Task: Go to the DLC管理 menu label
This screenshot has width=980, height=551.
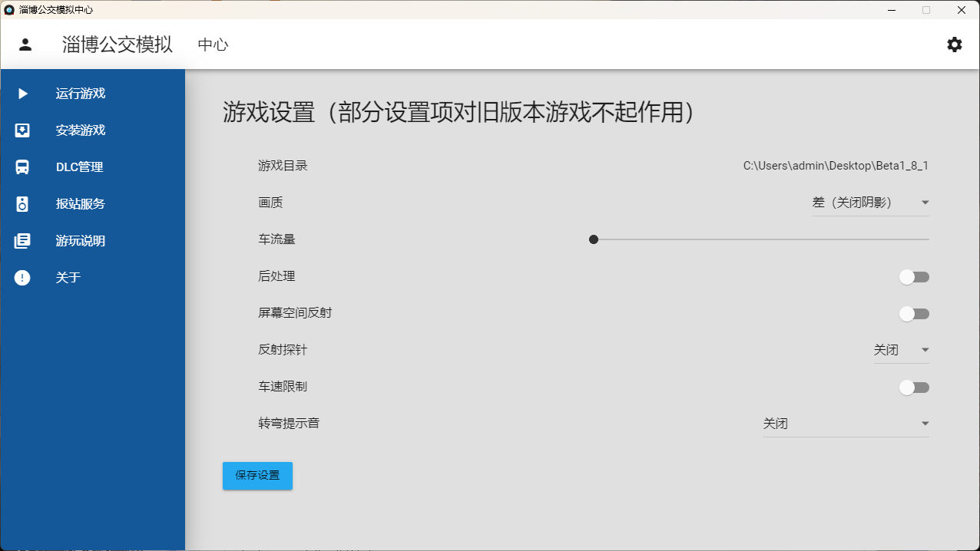Action: point(79,167)
